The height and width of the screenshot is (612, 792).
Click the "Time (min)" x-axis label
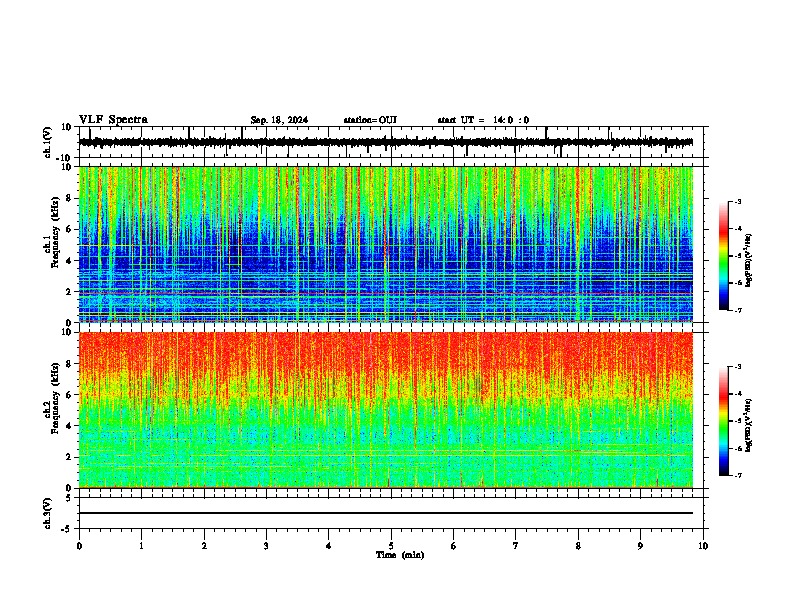pyautogui.click(x=400, y=555)
